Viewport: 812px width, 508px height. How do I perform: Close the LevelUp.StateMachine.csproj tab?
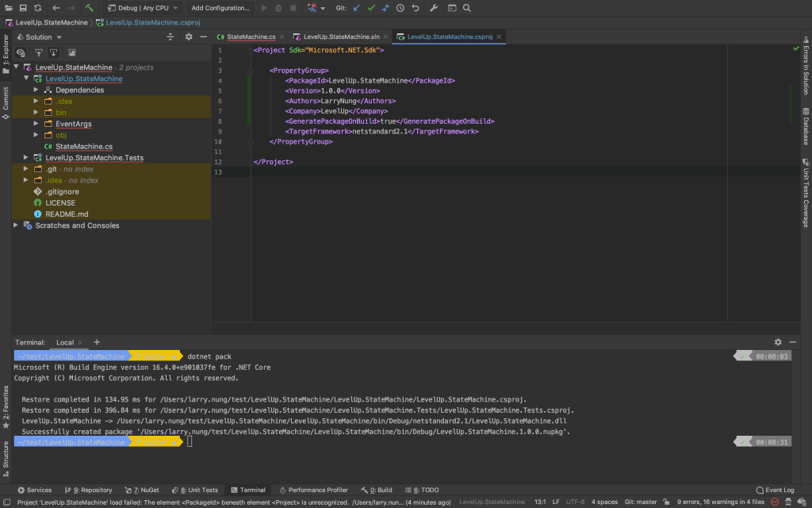coord(500,37)
